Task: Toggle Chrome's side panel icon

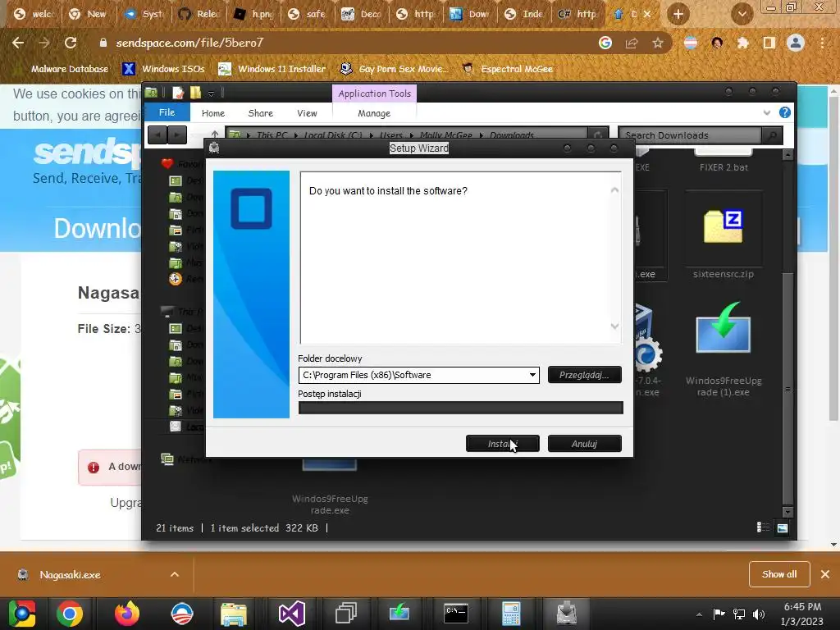Action: (769, 43)
